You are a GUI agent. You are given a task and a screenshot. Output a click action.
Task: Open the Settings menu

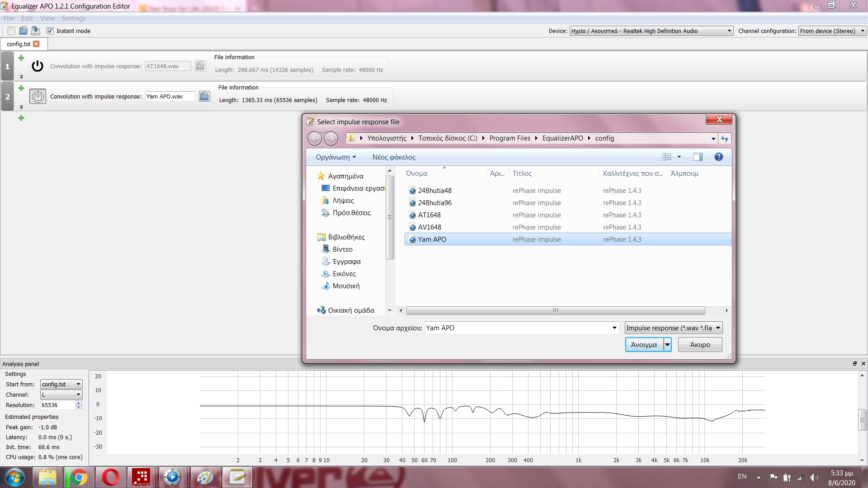point(74,19)
